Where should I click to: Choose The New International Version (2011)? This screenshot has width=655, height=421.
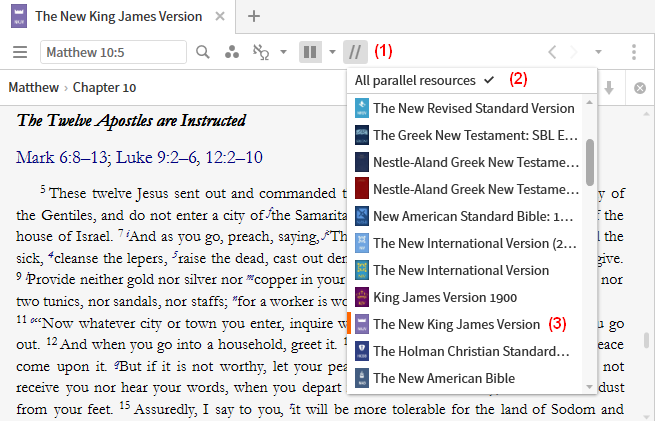[x=467, y=243]
